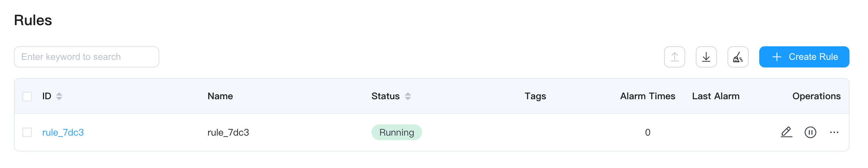Click the ID column header label

click(x=47, y=96)
